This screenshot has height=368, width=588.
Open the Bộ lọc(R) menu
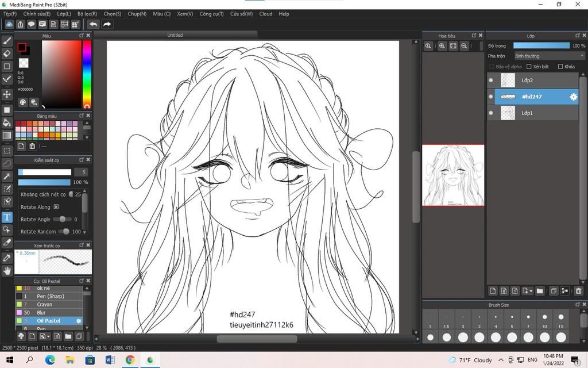click(87, 14)
